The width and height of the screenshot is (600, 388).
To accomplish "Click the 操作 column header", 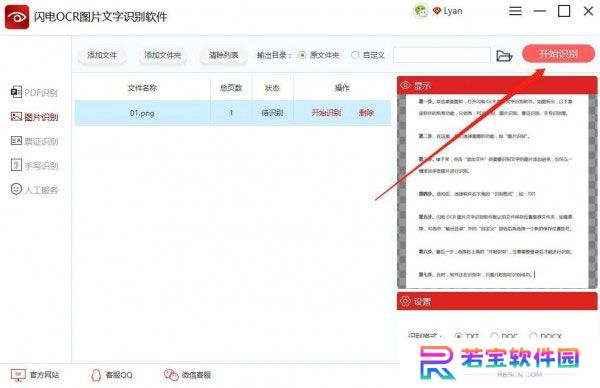I will (x=342, y=88).
